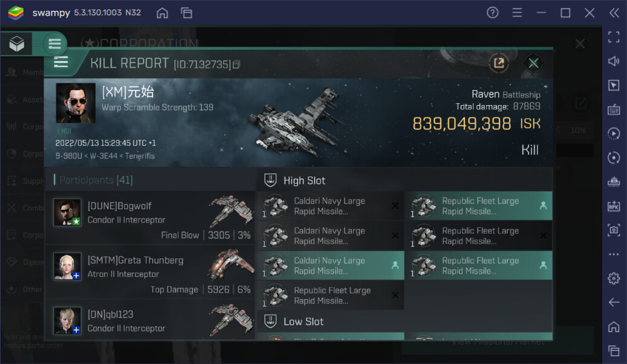This screenshot has height=364, width=627.
Task: Select third Caldari Navy Large Rapid Missile module
Action: coord(330,265)
